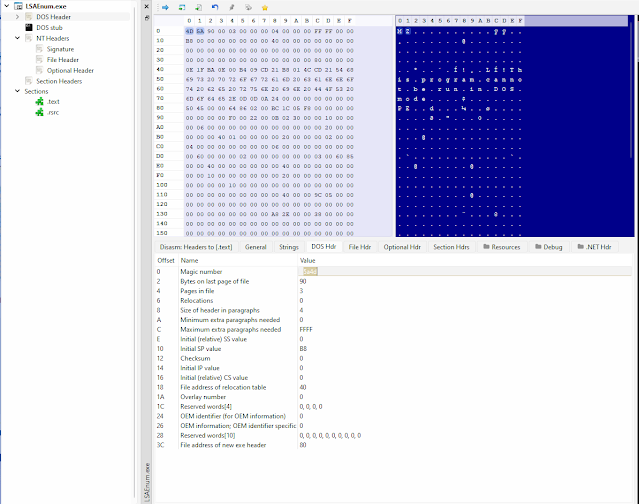Select the 4D byte in hex view
The width and height of the screenshot is (639, 504).
click(x=190, y=32)
